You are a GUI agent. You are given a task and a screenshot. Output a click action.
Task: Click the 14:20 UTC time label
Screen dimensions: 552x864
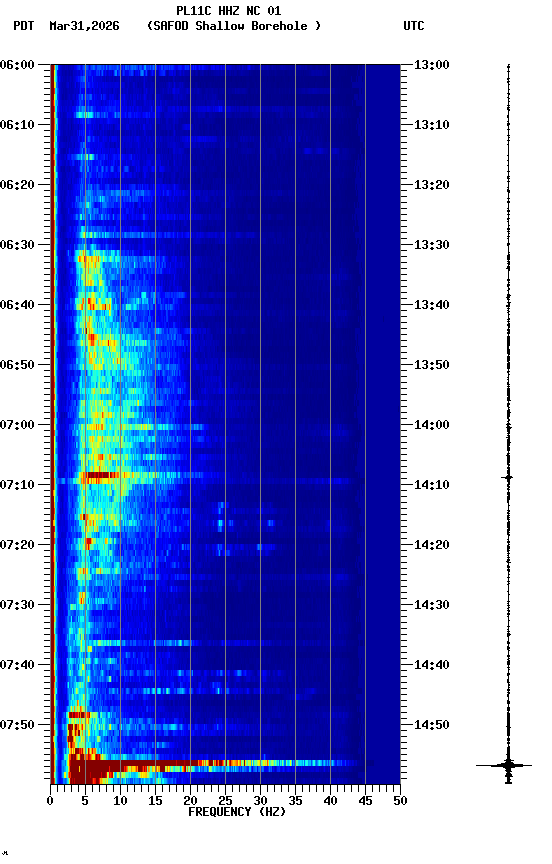[x=432, y=545]
